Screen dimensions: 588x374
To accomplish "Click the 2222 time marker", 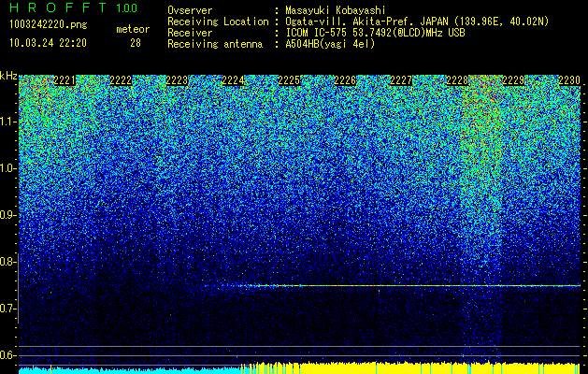I will point(121,80).
